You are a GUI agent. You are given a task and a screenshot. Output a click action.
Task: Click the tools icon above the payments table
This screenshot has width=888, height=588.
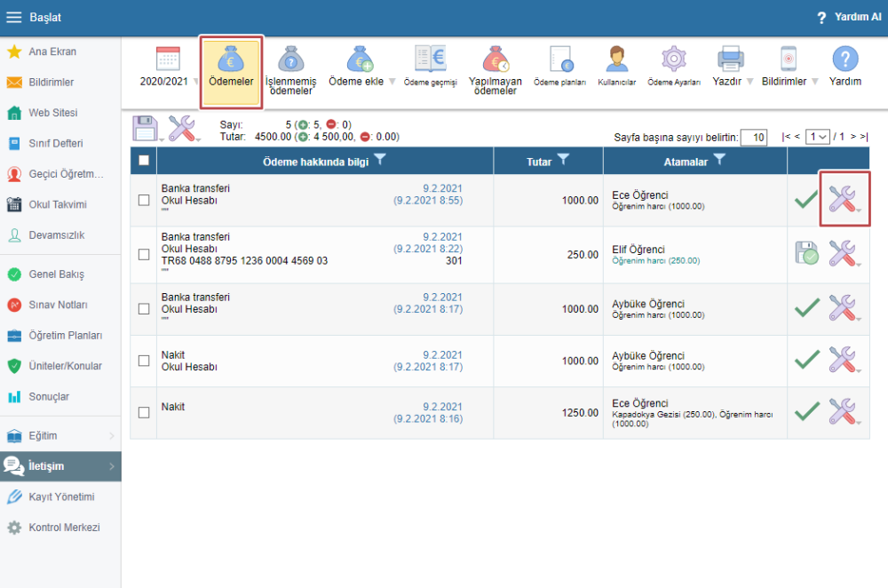tap(182, 129)
